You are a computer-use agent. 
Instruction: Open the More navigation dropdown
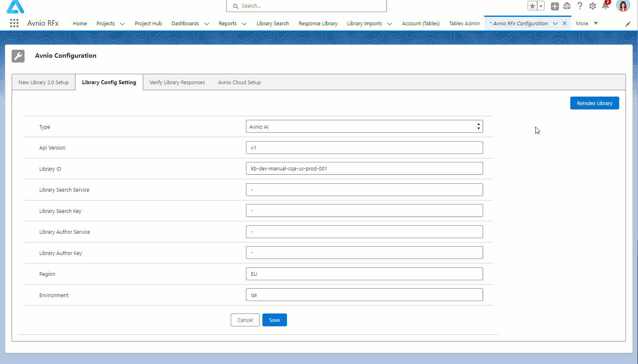click(x=587, y=23)
